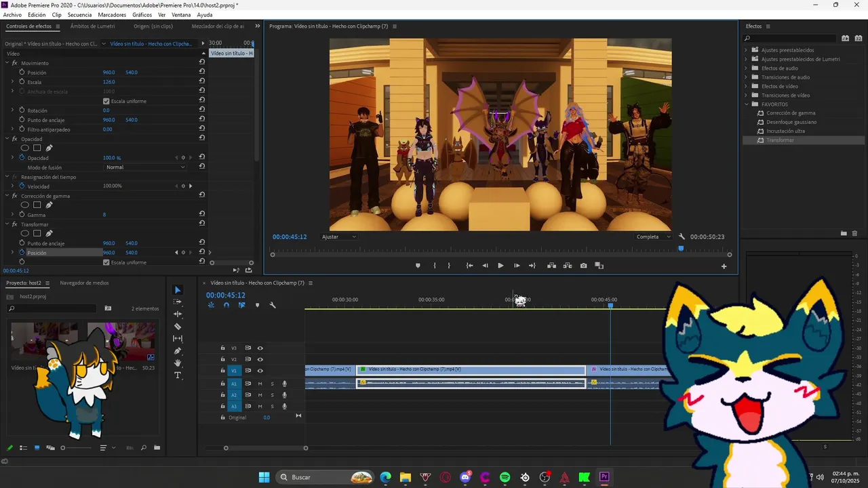Mute audio track A1
The width and height of the screenshot is (868, 488).
click(x=260, y=384)
